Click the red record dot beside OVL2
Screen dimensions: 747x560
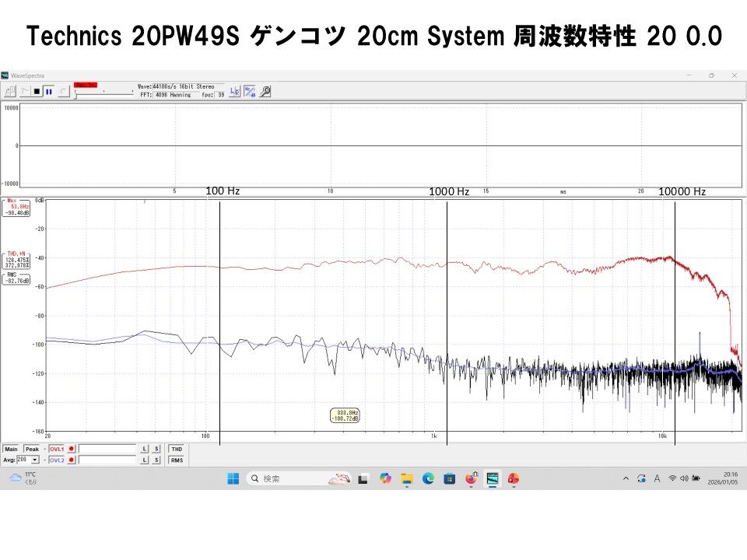click(72, 460)
